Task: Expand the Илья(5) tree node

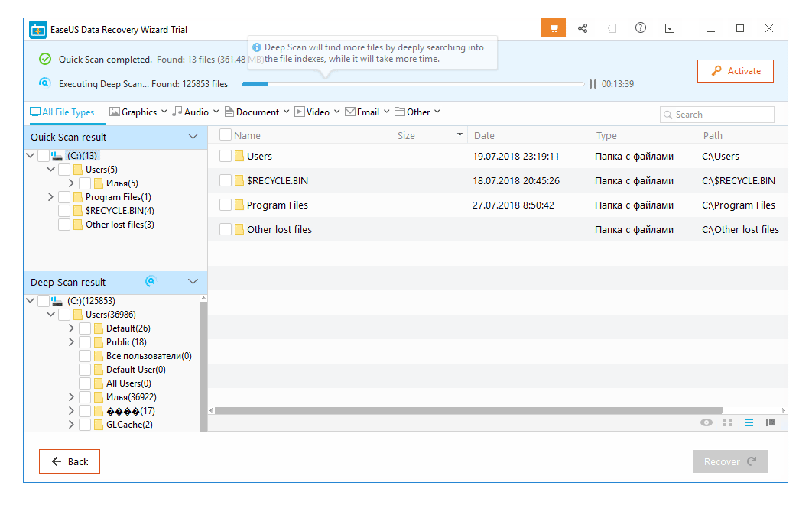Action: point(71,183)
